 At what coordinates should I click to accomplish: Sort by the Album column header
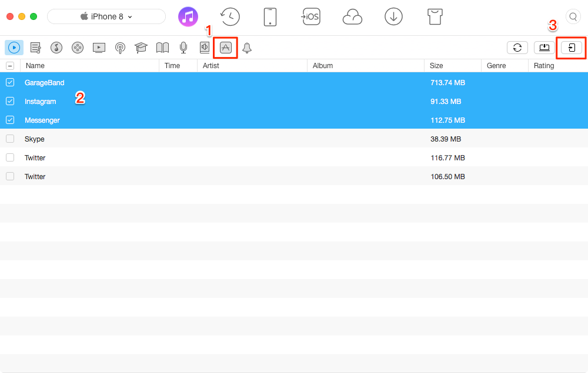366,66
